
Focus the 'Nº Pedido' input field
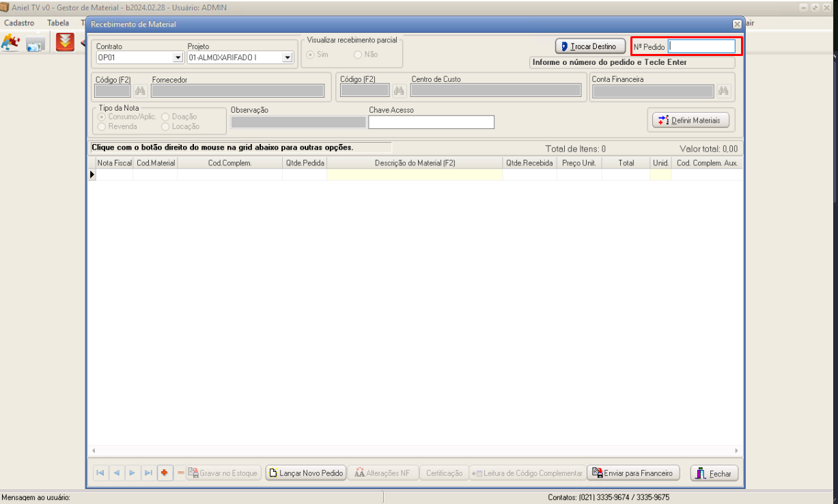[x=701, y=46]
